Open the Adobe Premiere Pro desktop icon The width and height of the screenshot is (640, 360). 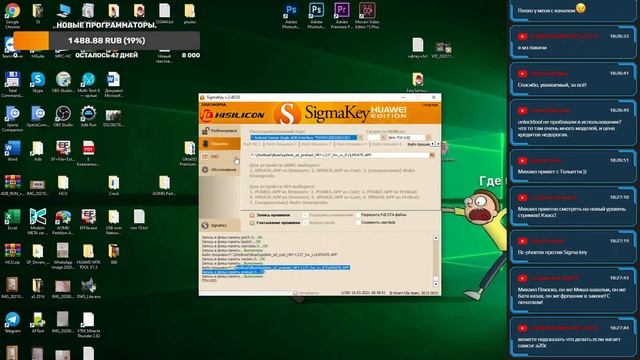point(341,16)
